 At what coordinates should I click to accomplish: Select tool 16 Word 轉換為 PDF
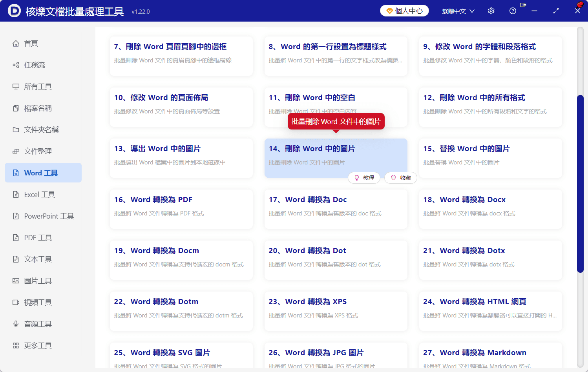181,209
